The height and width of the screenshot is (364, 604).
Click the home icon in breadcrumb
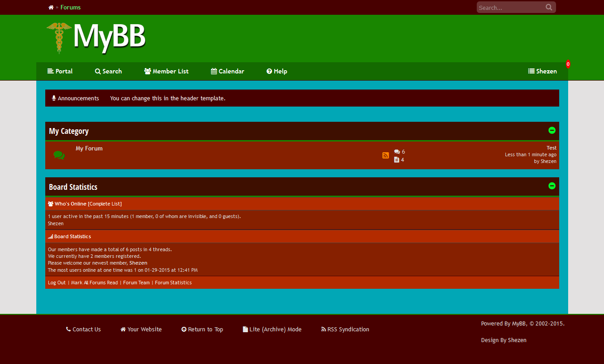(x=51, y=8)
